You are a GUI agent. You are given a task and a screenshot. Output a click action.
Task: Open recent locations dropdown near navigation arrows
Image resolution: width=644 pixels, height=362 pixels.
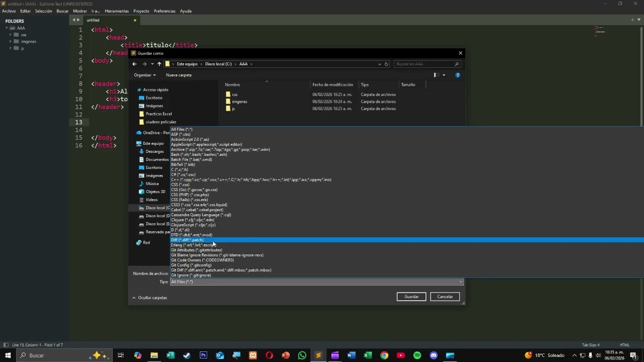152,64
